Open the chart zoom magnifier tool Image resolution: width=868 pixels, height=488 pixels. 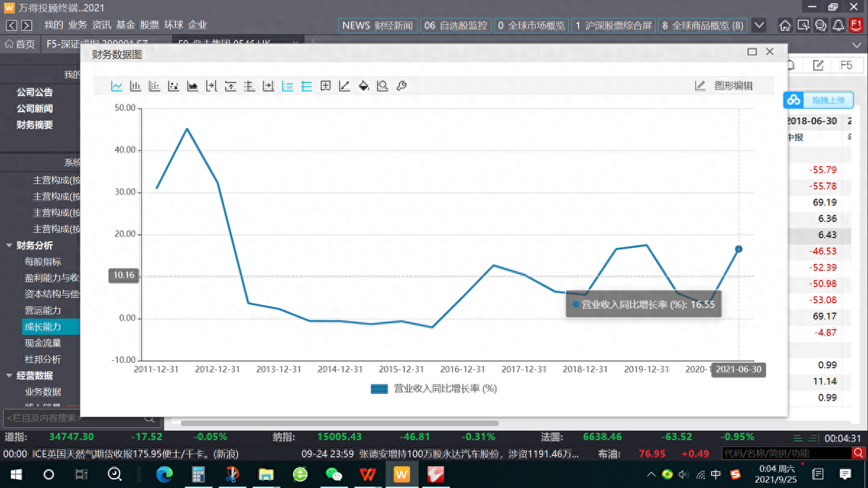(x=383, y=86)
